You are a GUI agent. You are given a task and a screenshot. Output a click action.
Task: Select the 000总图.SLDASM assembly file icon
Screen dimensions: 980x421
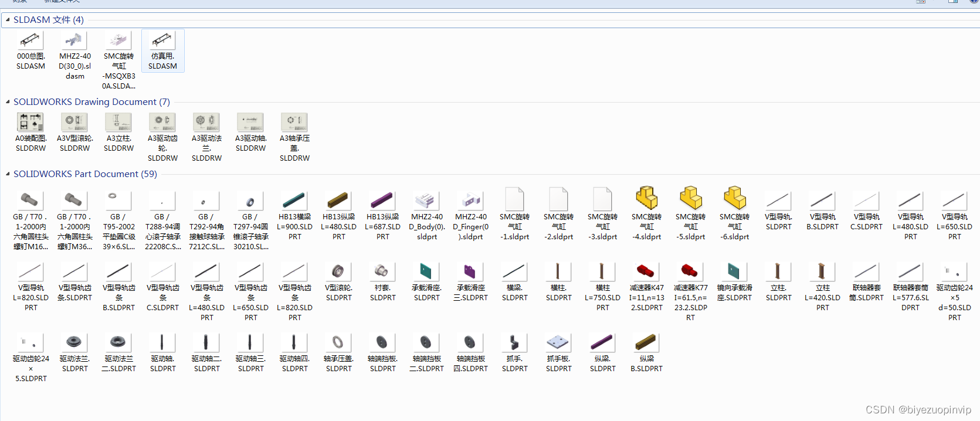(30, 40)
